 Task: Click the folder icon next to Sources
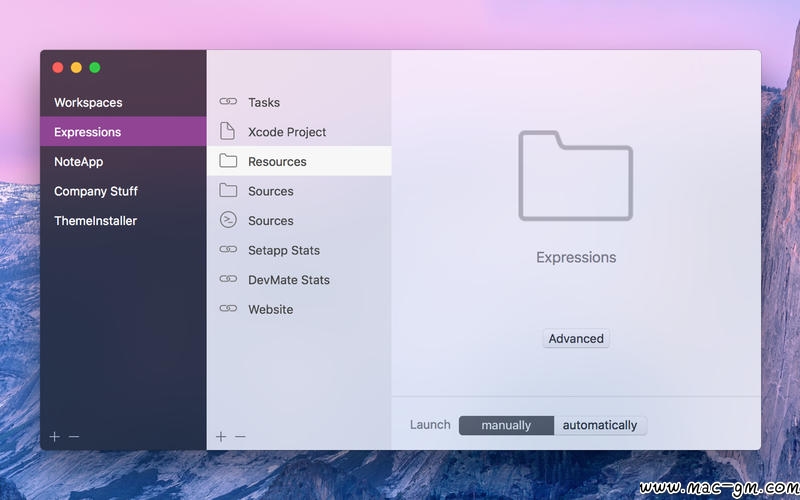228,190
